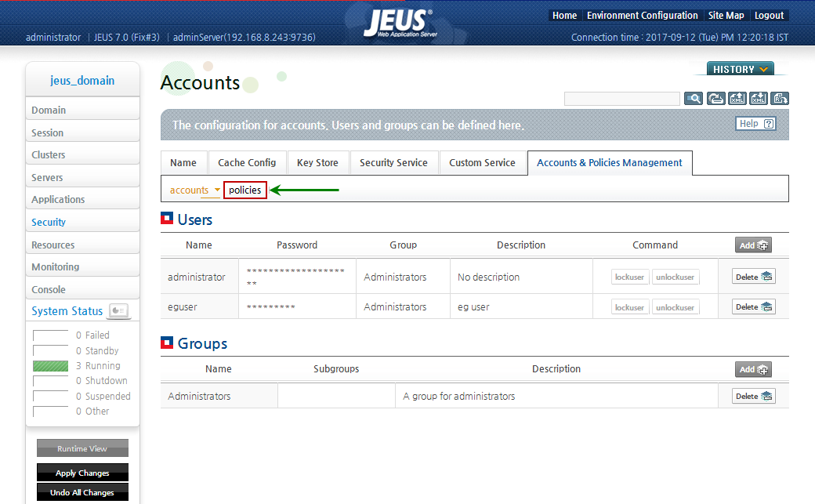Click the refresh/reload configuration icon
Screen dimensions: 815x504
(715, 98)
